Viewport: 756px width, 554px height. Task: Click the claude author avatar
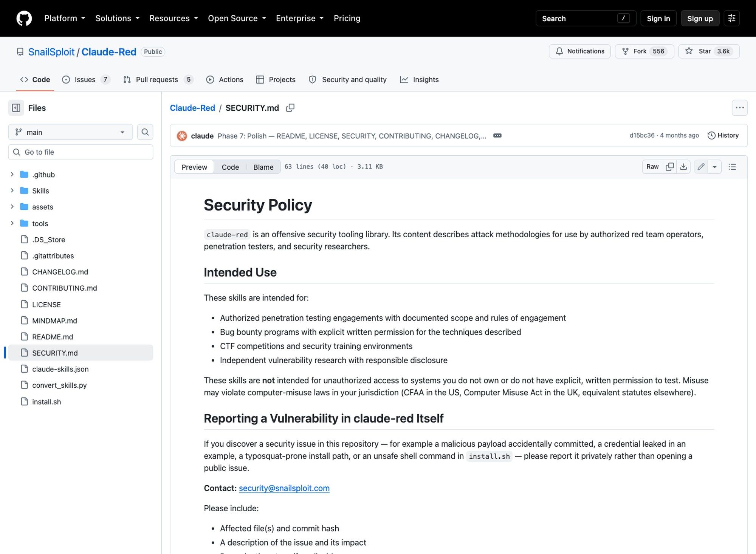pyautogui.click(x=182, y=136)
